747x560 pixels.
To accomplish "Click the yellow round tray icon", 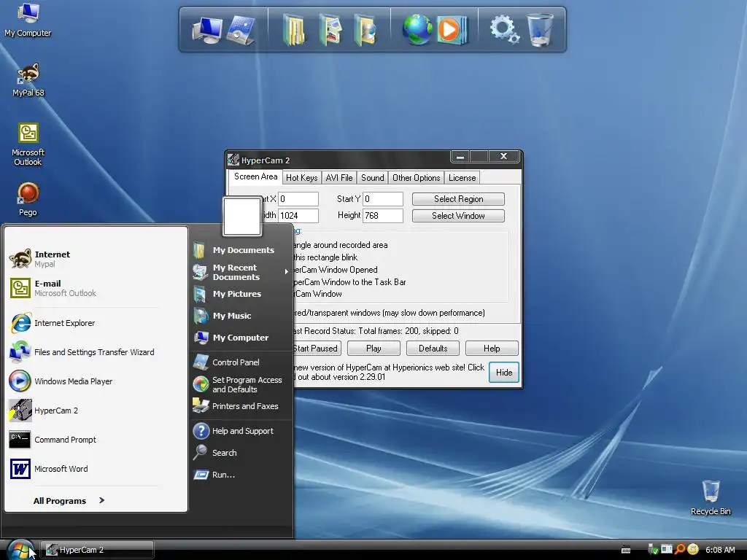I will click(x=693, y=550).
